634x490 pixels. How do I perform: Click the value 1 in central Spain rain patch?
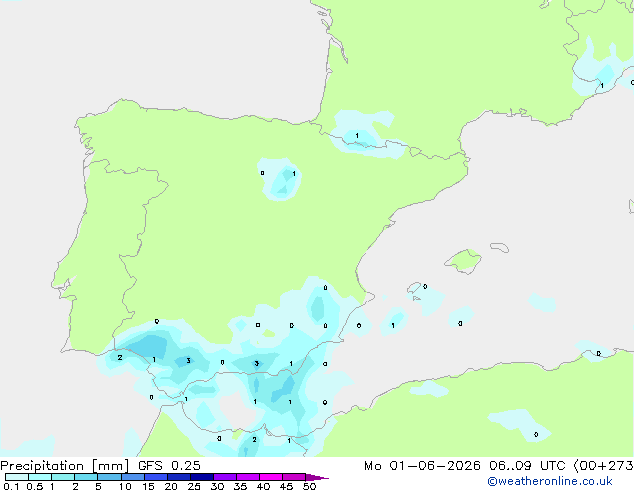[x=294, y=173]
